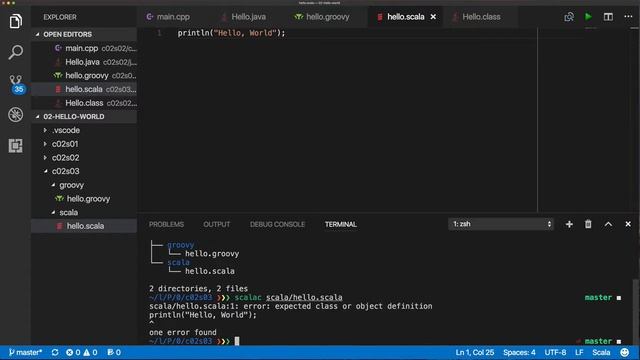Collapse the OPEN EDITORS section
Screen dimensions: 640x360
(x=84, y=34)
